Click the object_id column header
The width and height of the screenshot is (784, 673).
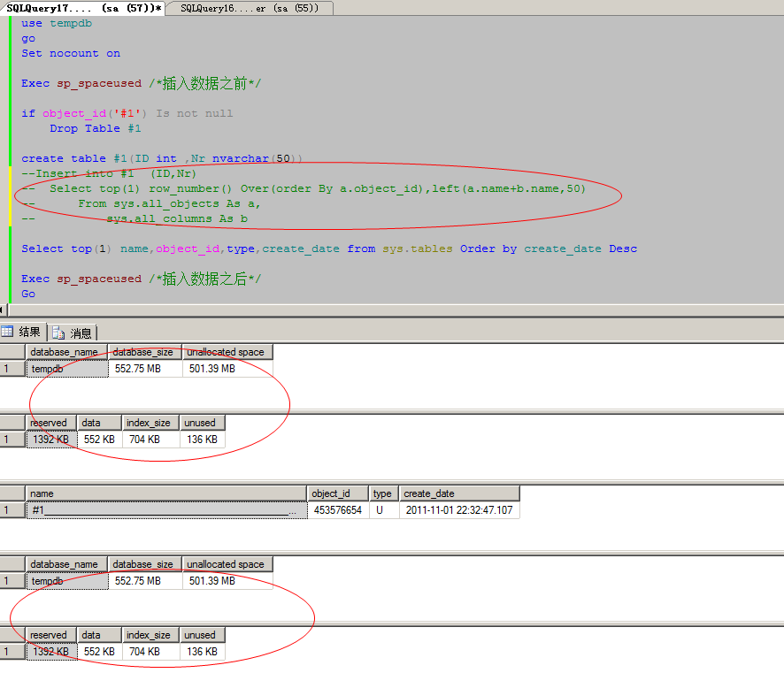(x=338, y=493)
